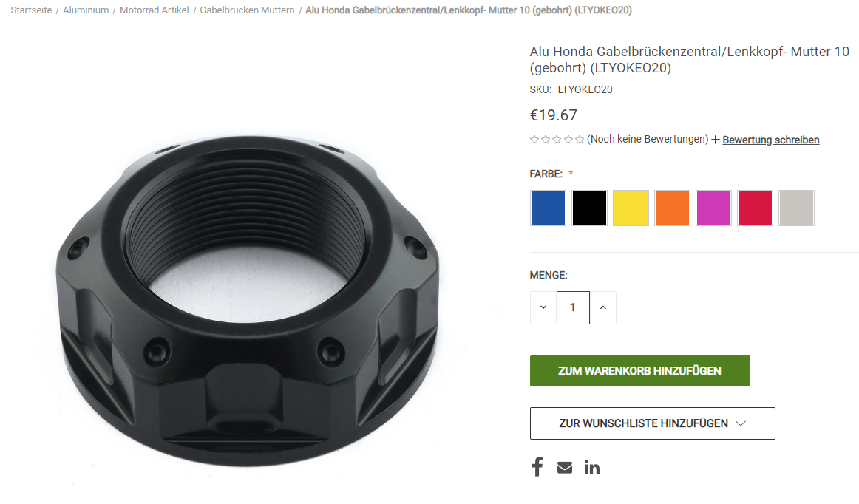Decrease quantity with the down arrow
The image size is (859, 504).
(x=543, y=307)
